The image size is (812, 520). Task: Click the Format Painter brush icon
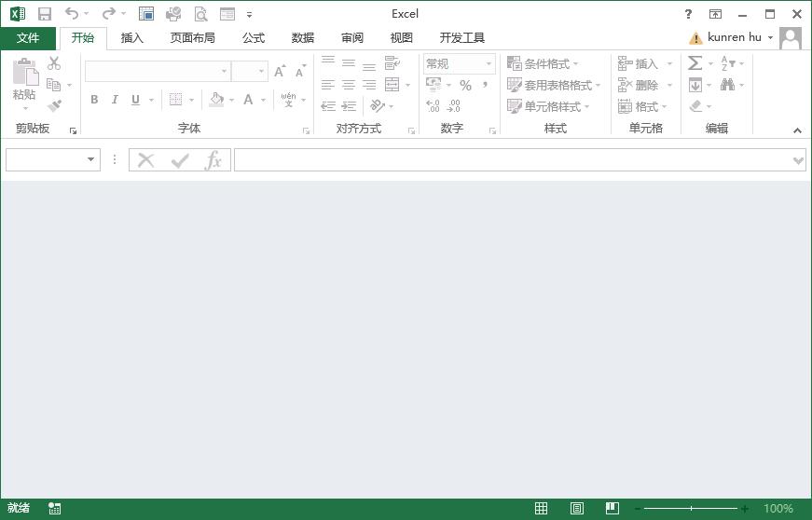click(54, 106)
